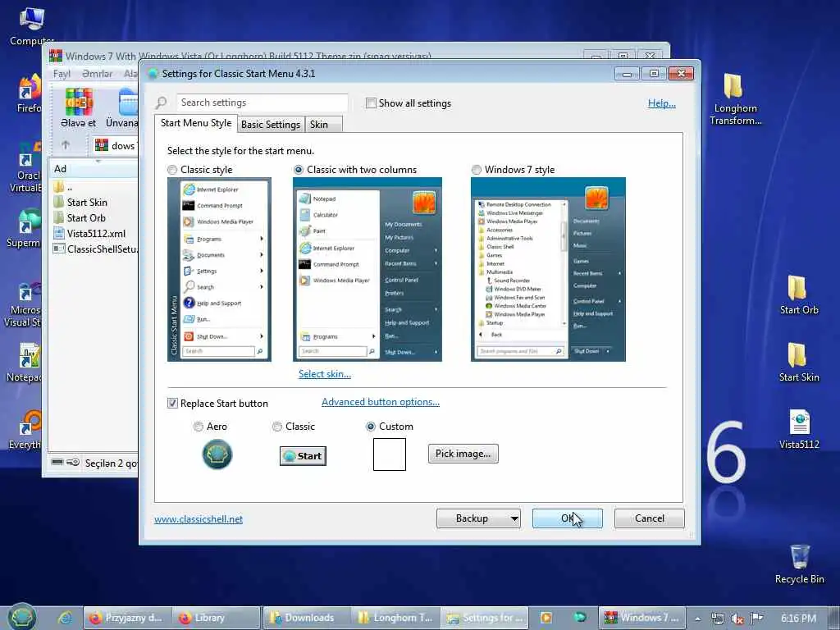Uncheck Replace Start button checkbox

pyautogui.click(x=172, y=404)
